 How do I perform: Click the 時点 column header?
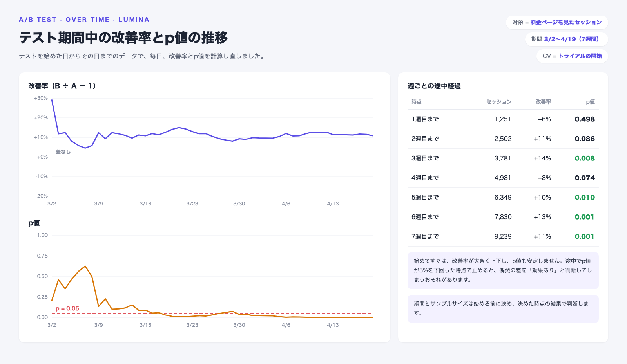pos(417,102)
